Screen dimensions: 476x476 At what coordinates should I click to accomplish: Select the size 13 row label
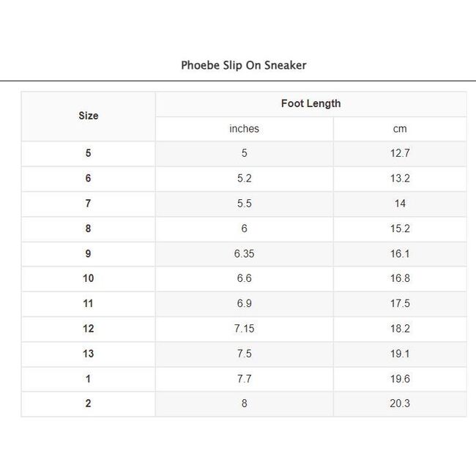point(88,354)
